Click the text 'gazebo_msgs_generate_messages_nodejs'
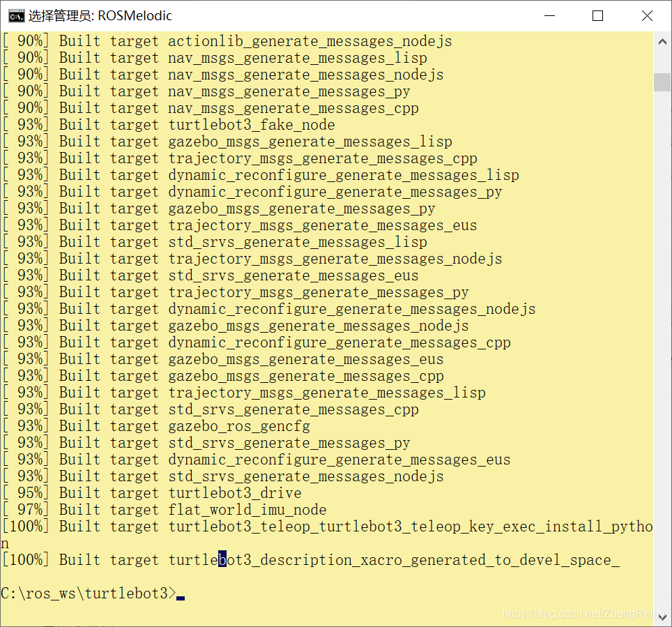Screen dimensions: 672x627 (x=318, y=326)
